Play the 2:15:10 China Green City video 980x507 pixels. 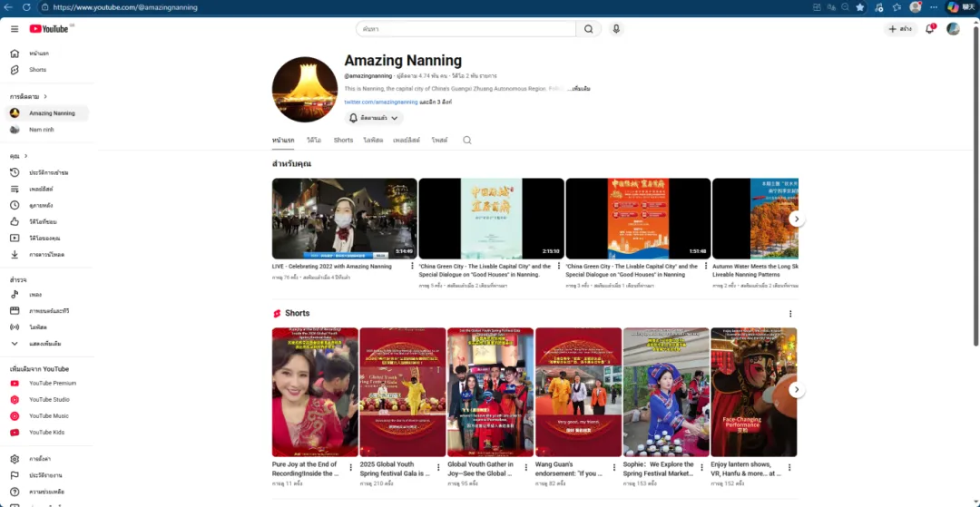coord(491,219)
